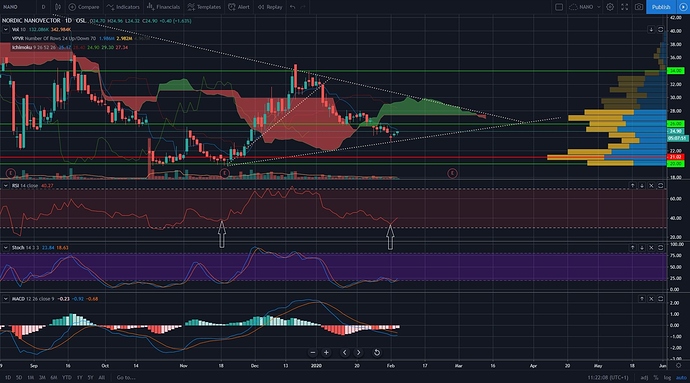Create a new Alert

coord(239,7)
